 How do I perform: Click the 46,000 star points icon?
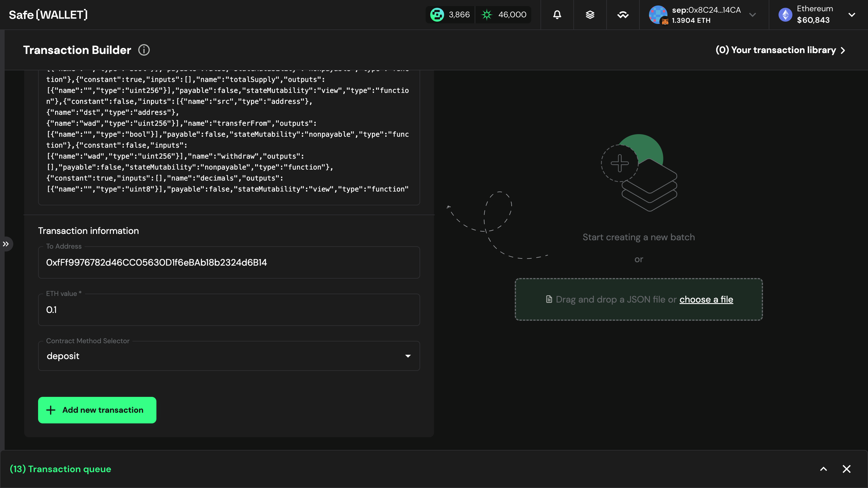click(x=487, y=14)
